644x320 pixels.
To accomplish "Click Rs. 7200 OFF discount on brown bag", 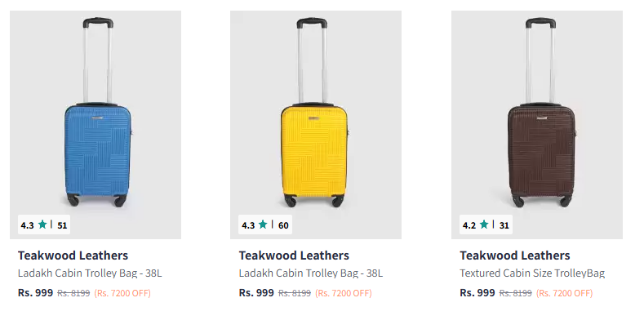I will pyautogui.click(x=564, y=293).
